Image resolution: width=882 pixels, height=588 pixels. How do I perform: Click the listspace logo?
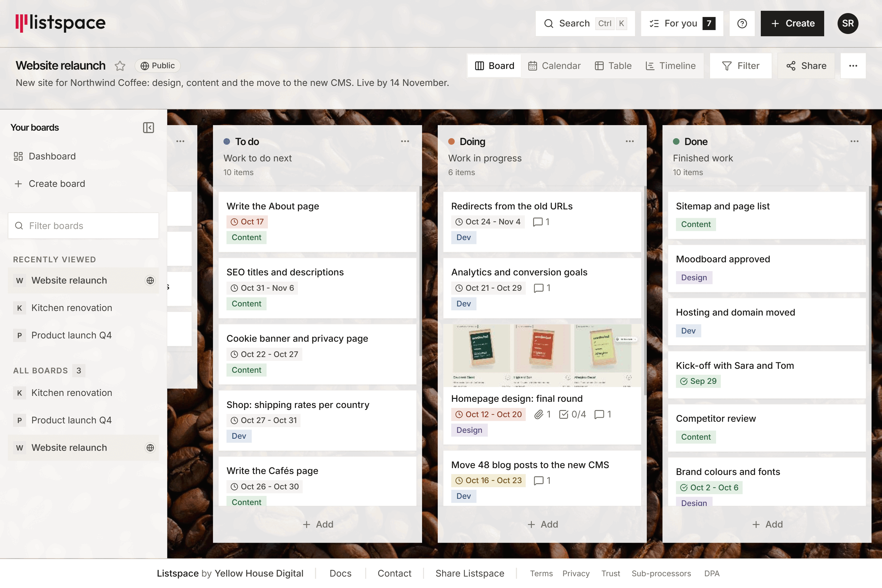60,23
